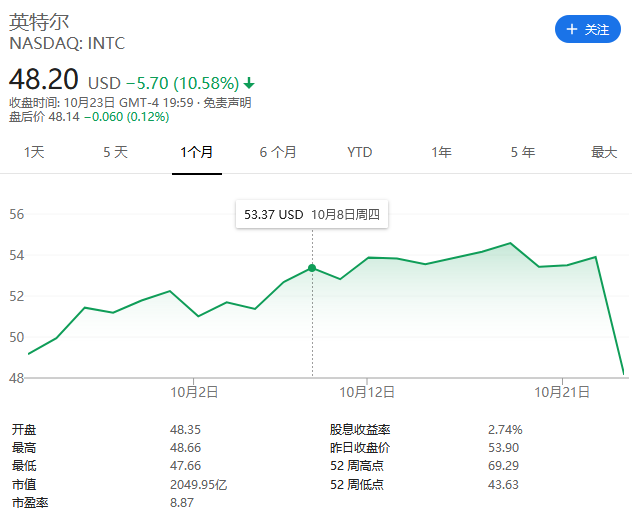
Task: Click the 关注 follow button
Action: pyautogui.click(x=588, y=29)
